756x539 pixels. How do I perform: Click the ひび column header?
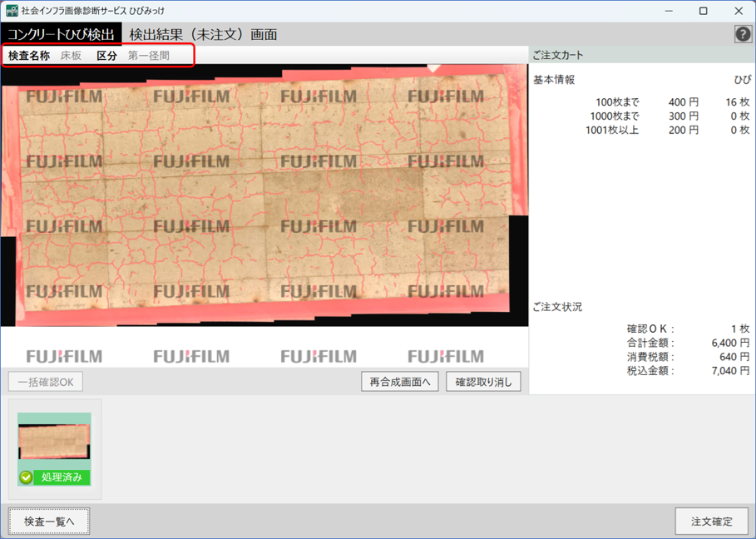coord(742,80)
